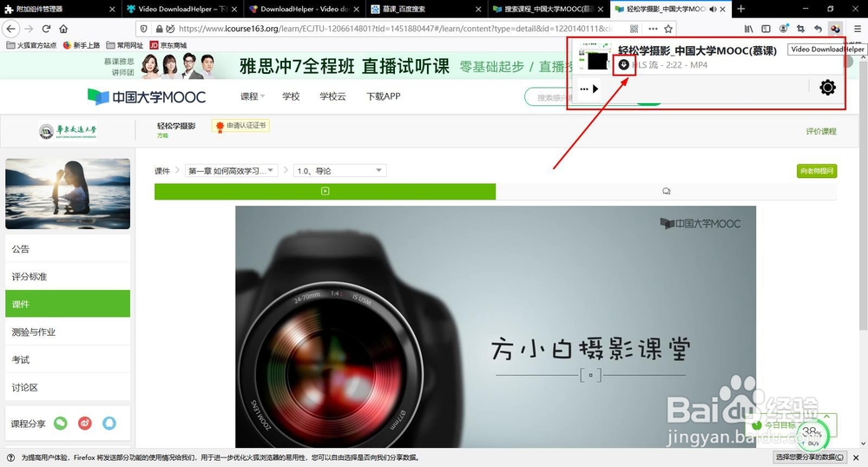The image size is (868, 467).
Task: Toggle the Firefox sidebar icon
Action: (766, 29)
